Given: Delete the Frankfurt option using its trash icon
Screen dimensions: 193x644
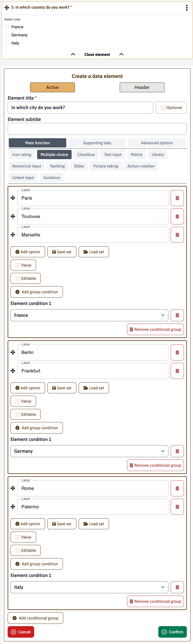Looking at the screenshot, I should tap(177, 371).
